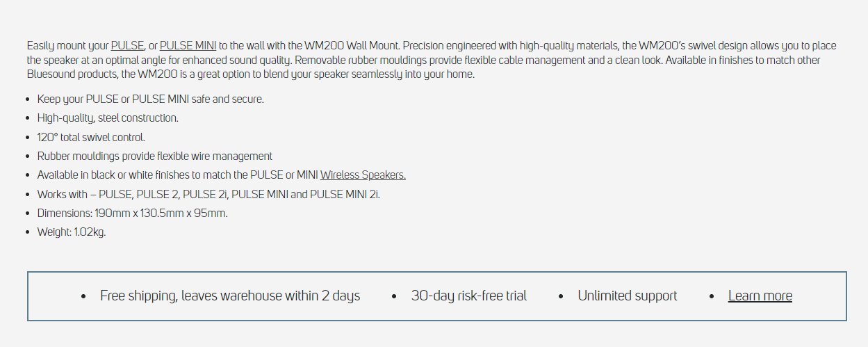The height and width of the screenshot is (347, 868).
Task: Click the bullet dot before Learn more
Action: [x=712, y=297]
